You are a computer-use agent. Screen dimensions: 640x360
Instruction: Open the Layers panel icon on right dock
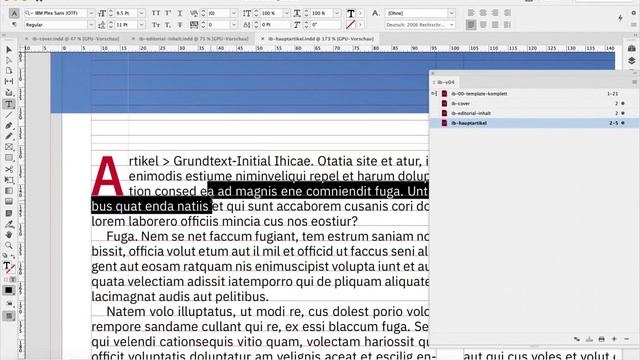(631, 60)
